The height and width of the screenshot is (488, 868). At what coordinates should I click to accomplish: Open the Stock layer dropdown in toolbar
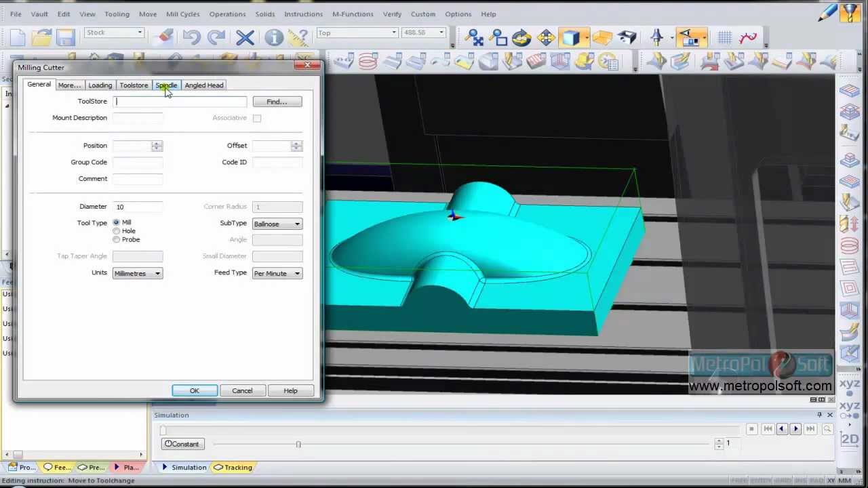pyautogui.click(x=115, y=33)
